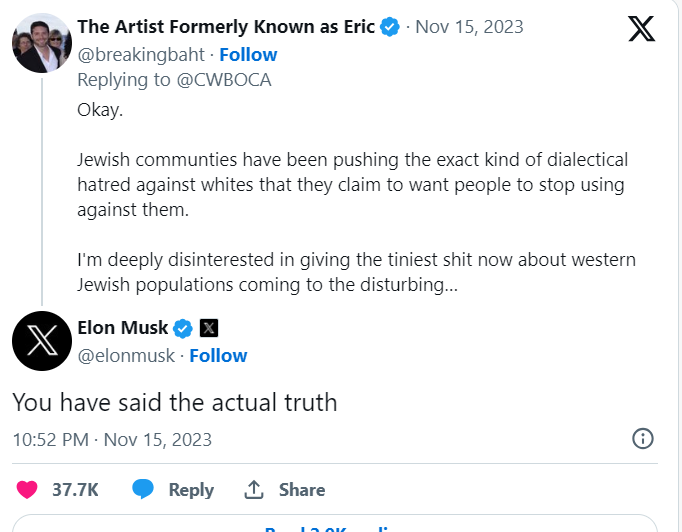Click the X logo in top-right corner

tap(642, 30)
